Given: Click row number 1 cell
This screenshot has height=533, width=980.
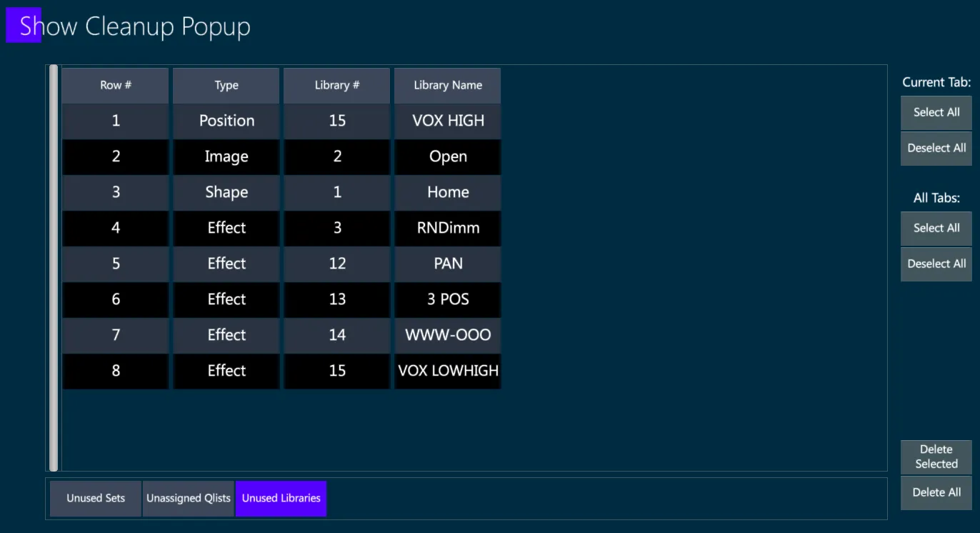Looking at the screenshot, I should tap(116, 121).
